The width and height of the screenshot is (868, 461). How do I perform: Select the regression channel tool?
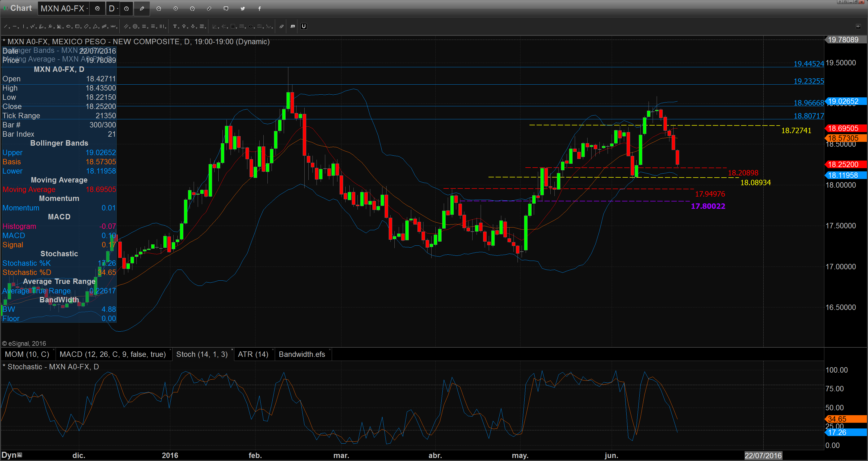pos(104,26)
